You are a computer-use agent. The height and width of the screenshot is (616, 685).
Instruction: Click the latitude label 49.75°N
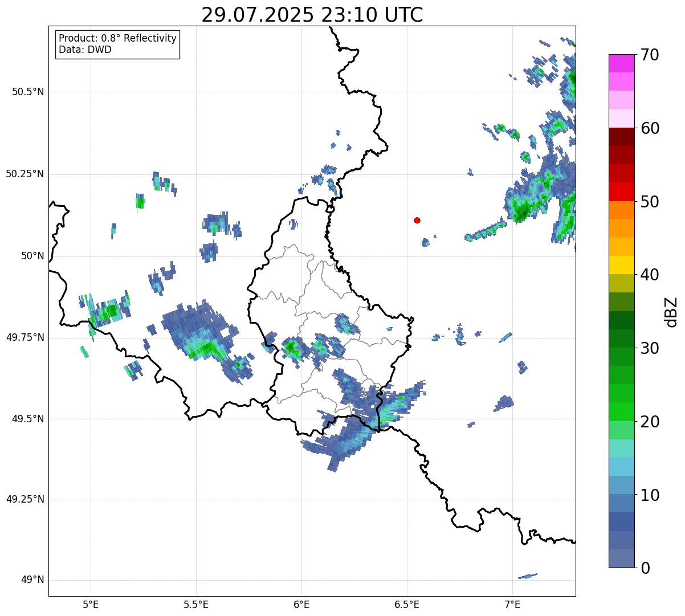[x=25, y=337]
